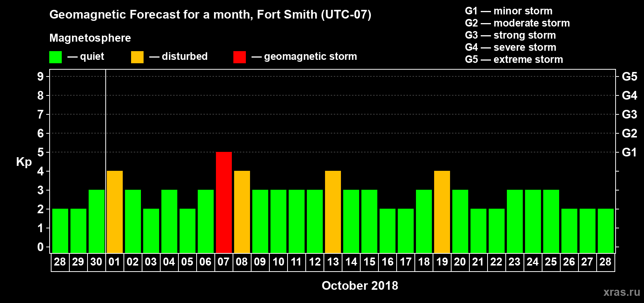
Task: Click the red geomagnetic storm legend swatch
Action: 239,57
